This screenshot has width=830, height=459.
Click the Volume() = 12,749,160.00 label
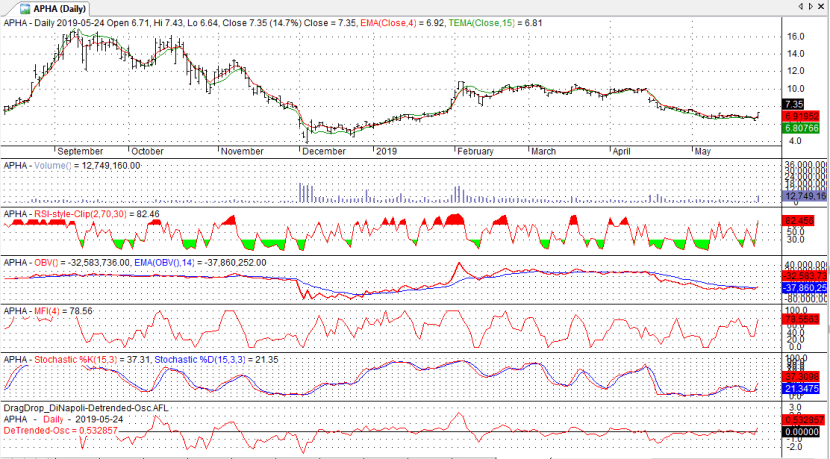(x=87, y=166)
